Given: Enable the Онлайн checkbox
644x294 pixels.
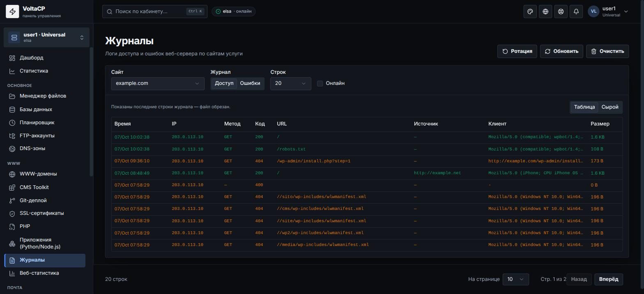Looking at the screenshot, I should 320,84.
